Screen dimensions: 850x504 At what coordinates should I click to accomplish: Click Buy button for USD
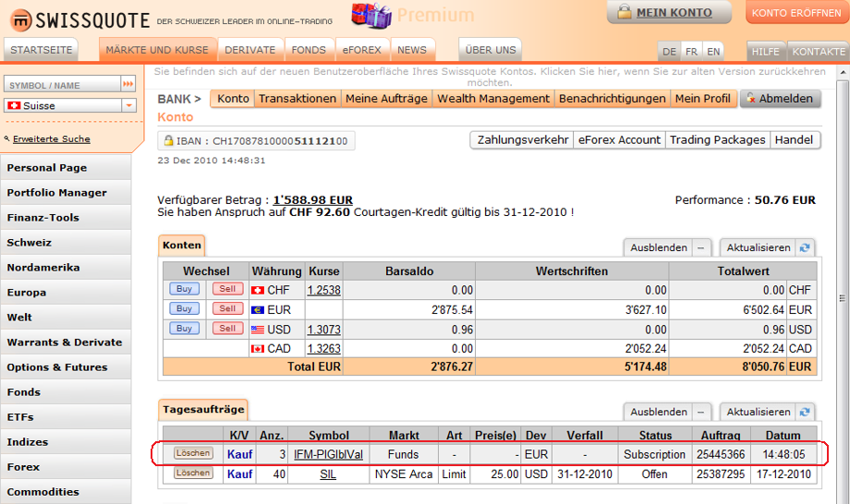[x=184, y=328]
